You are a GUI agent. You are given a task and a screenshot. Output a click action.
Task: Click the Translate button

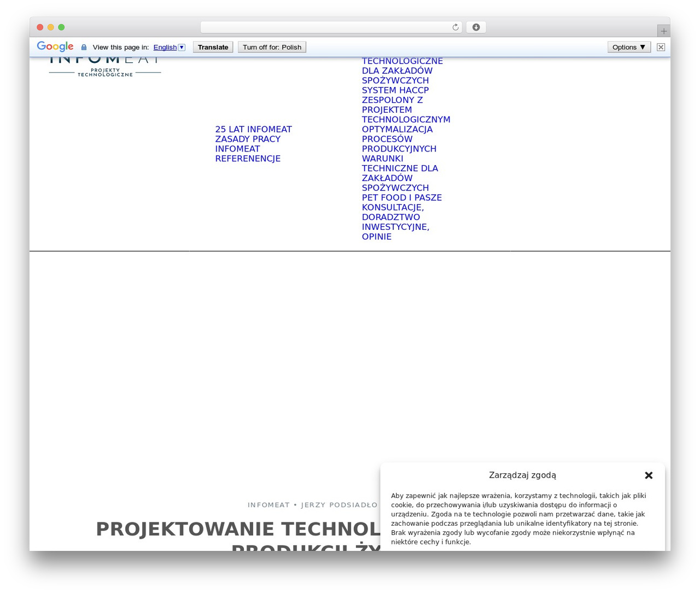213,47
